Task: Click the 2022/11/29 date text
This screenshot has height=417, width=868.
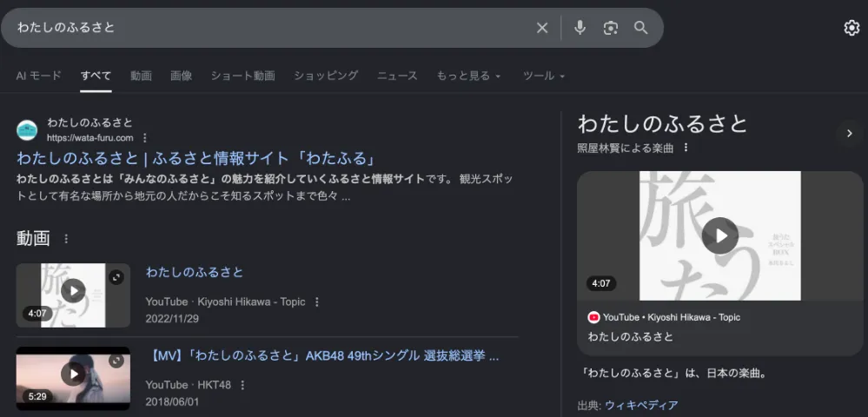Action: [172, 319]
